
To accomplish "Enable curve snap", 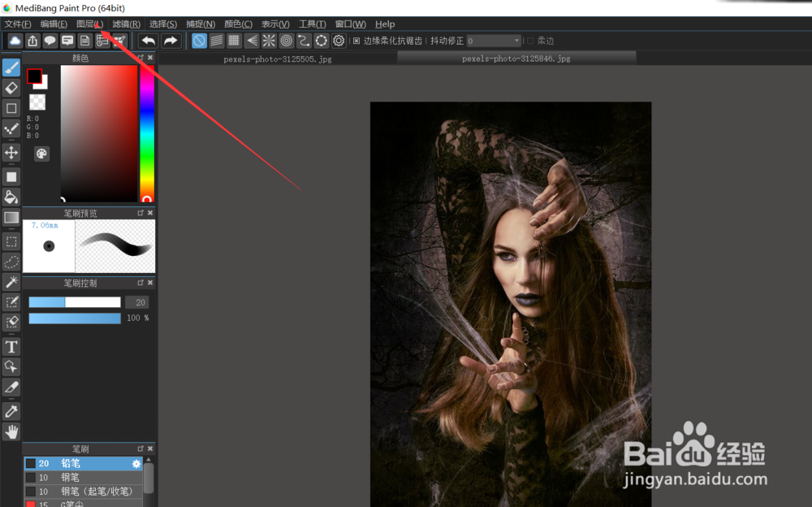I will tap(304, 41).
